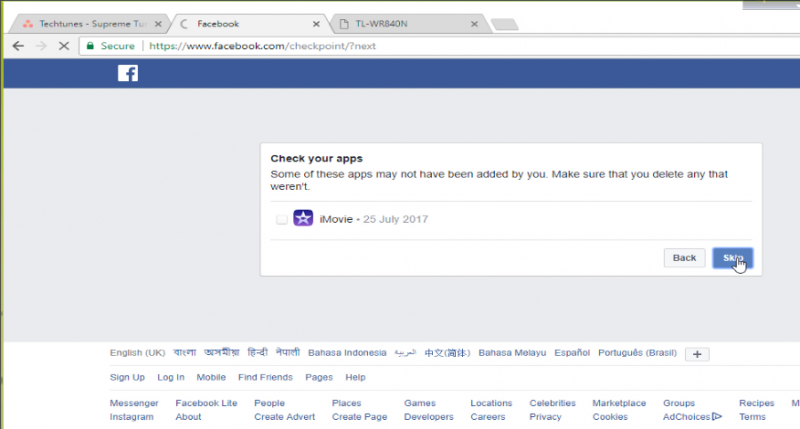Viewport: 800px width, 429px height.
Task: Open the Developers footer link
Action: [x=429, y=417]
